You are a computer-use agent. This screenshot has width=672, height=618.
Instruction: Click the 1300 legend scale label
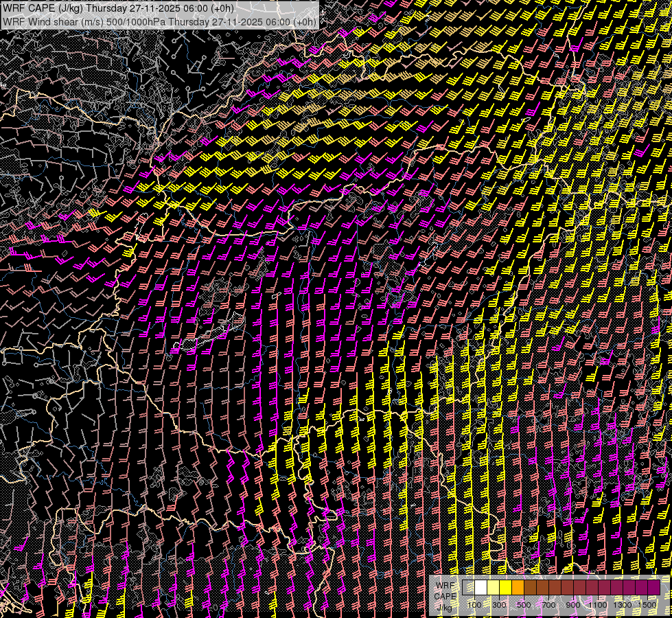pyautogui.click(x=623, y=605)
